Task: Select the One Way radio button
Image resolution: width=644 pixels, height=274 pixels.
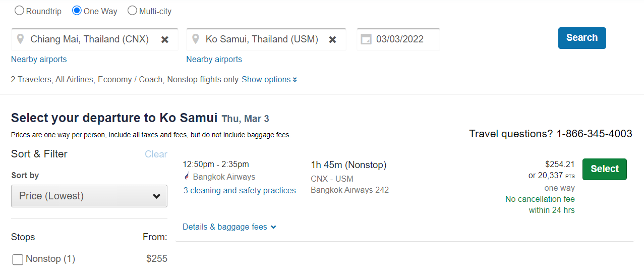Action: [x=77, y=11]
